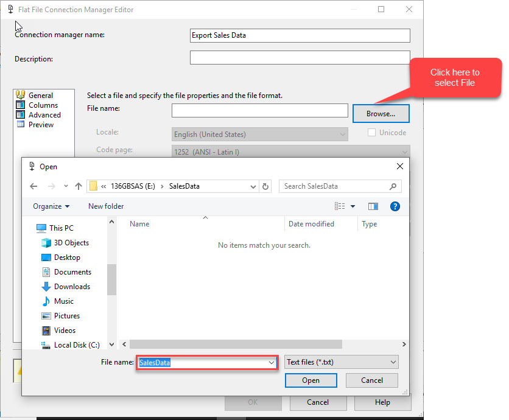Click the folder icon in address bar
The image size is (509, 420).
click(x=94, y=186)
